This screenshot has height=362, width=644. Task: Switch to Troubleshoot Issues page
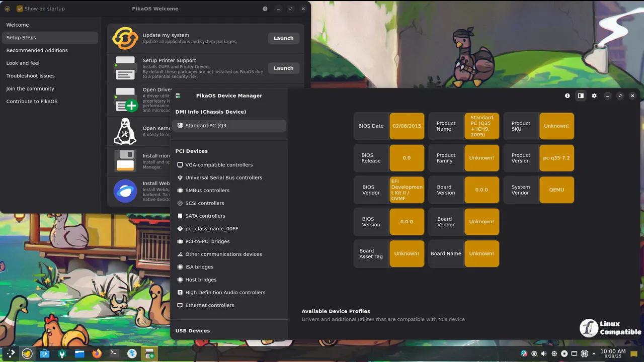tap(30, 76)
